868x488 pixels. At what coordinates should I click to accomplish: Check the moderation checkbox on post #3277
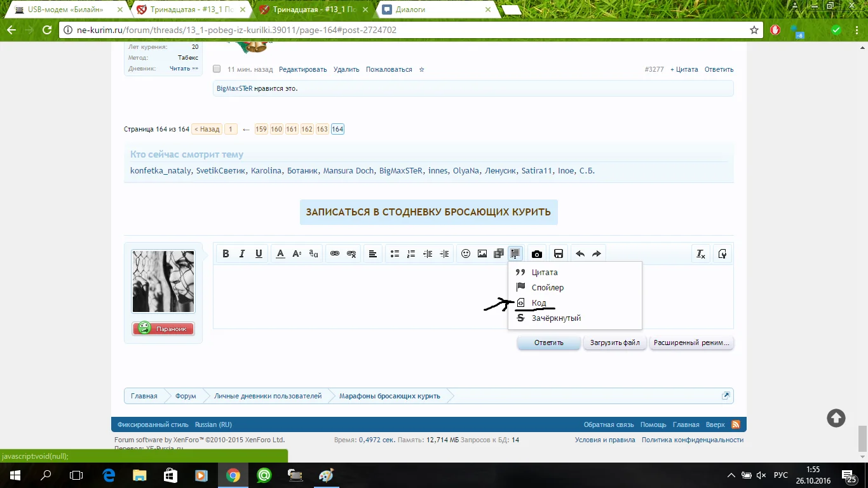pos(216,69)
